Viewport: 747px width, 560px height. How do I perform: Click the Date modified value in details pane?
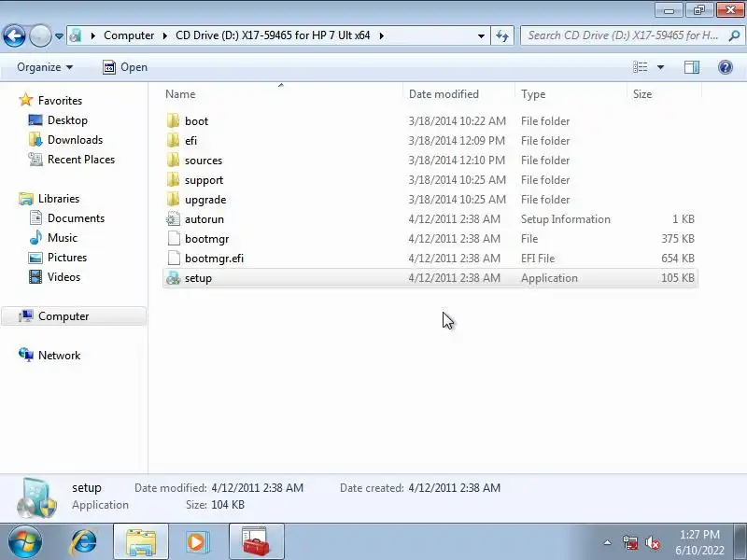[x=258, y=487]
